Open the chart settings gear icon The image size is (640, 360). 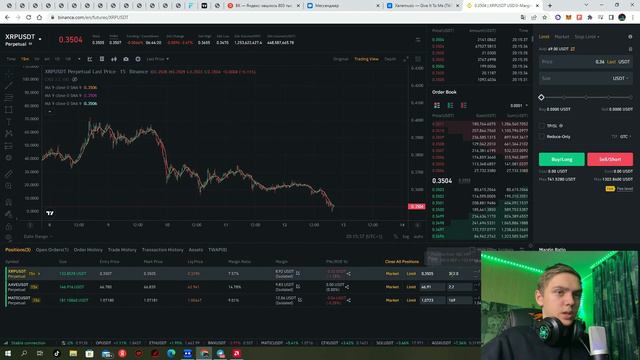pyautogui.click(x=138, y=59)
